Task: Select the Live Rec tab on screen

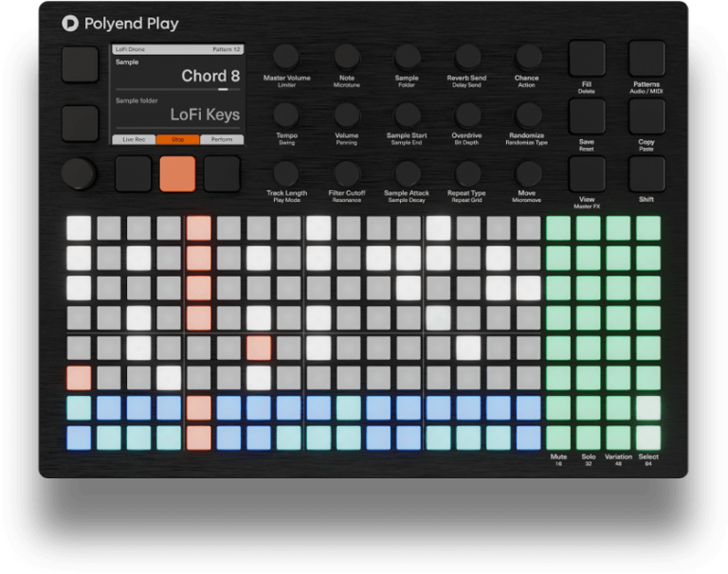Action: pos(134,139)
